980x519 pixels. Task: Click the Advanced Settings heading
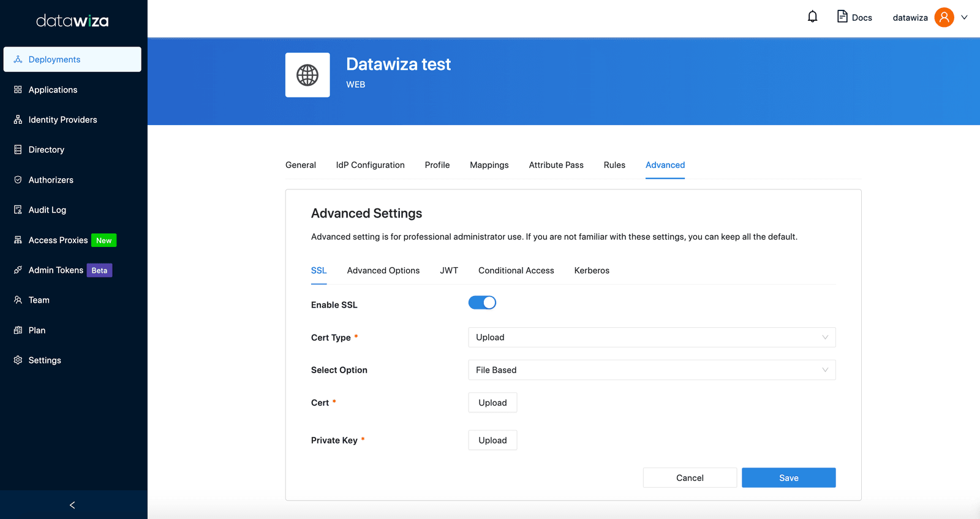[366, 213]
